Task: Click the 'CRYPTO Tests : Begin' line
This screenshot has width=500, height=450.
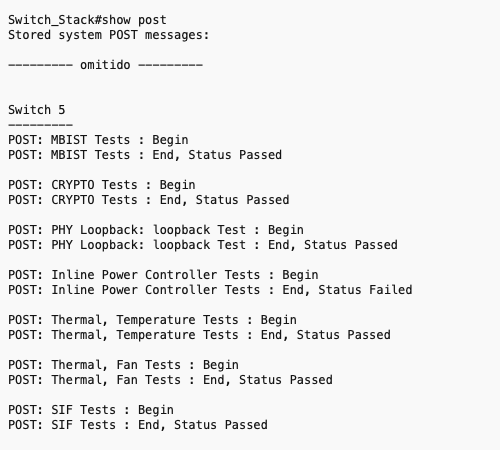Action: click(102, 185)
